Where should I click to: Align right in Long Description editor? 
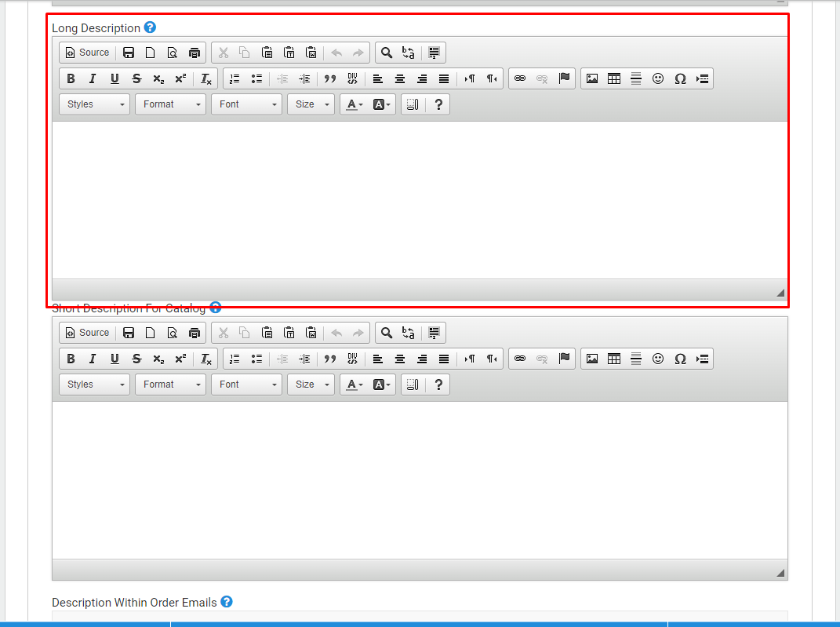[422, 78]
